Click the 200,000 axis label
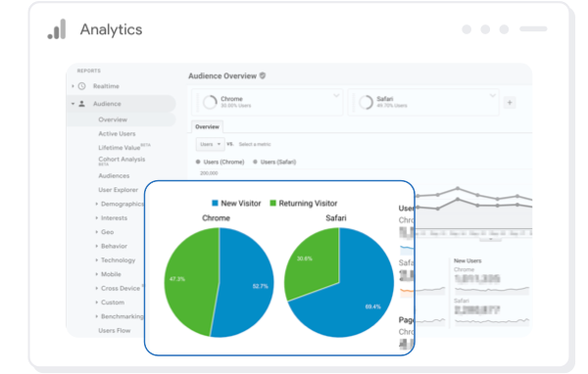Screen dimensions: 588x374 click(x=209, y=173)
